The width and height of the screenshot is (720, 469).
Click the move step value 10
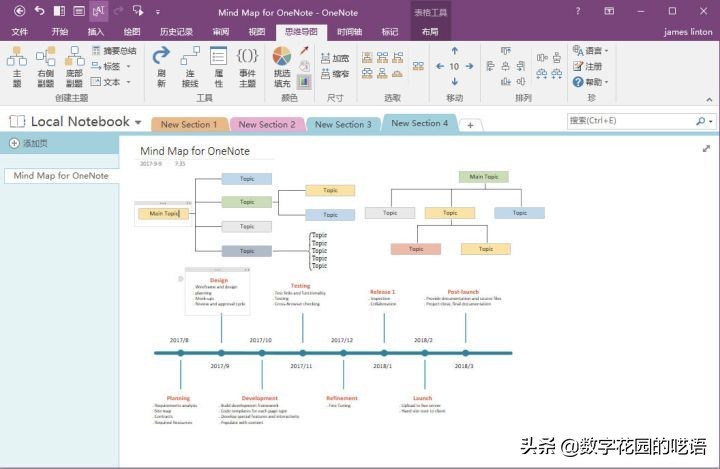click(x=454, y=67)
